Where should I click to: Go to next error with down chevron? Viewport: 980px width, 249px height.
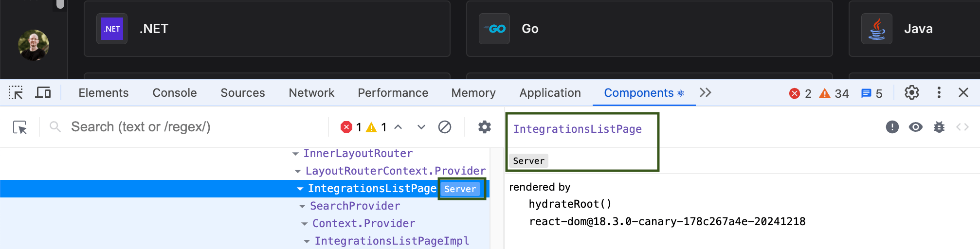421,127
